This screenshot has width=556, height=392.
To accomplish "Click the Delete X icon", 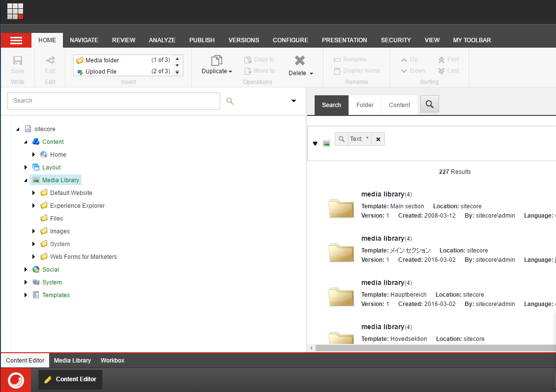I will click(300, 60).
